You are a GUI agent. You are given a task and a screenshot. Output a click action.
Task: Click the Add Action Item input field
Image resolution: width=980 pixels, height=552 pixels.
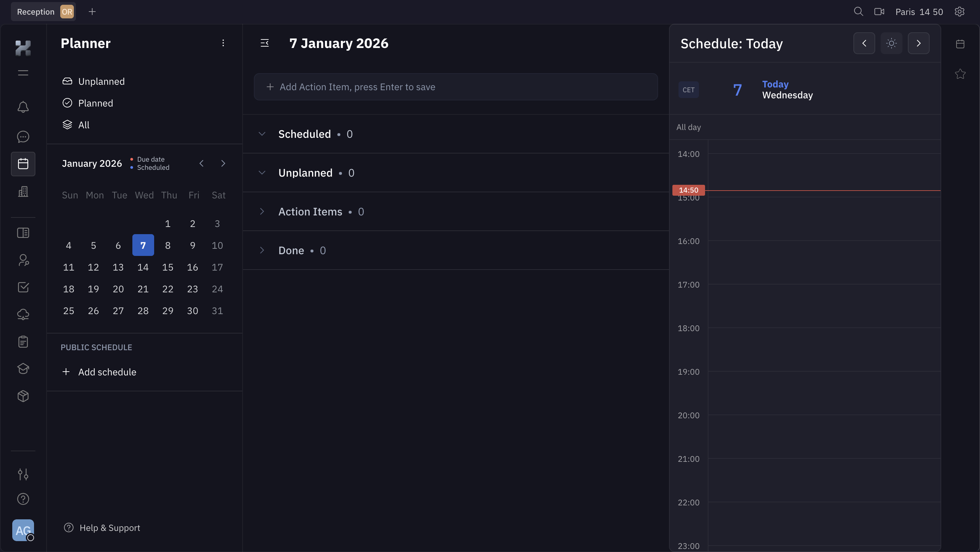click(455, 87)
